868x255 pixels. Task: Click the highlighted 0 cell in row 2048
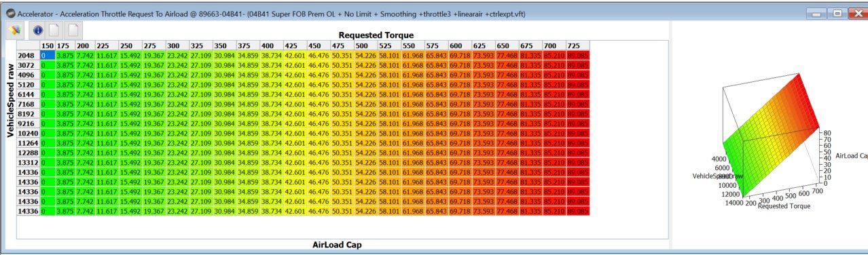48,55
